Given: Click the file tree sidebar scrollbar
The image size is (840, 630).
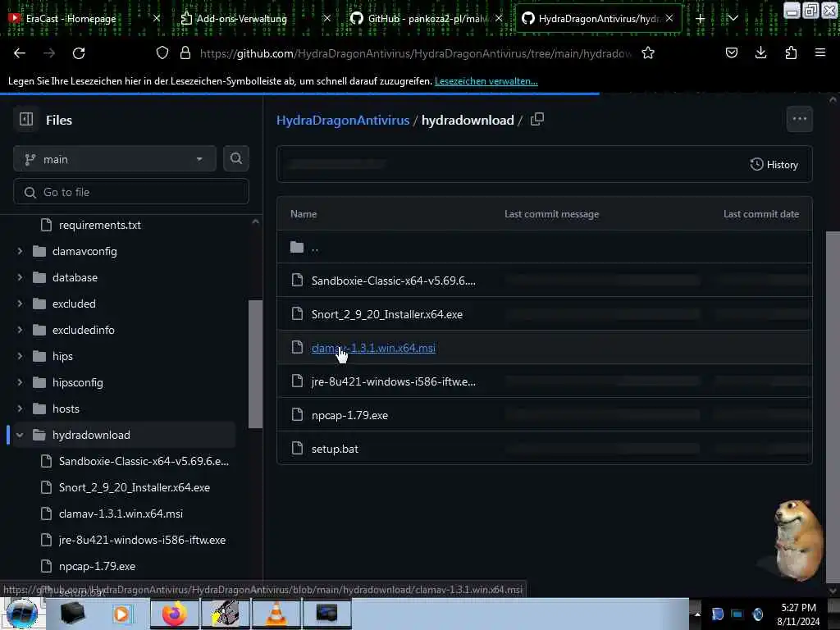Looking at the screenshot, I should pos(256,364).
